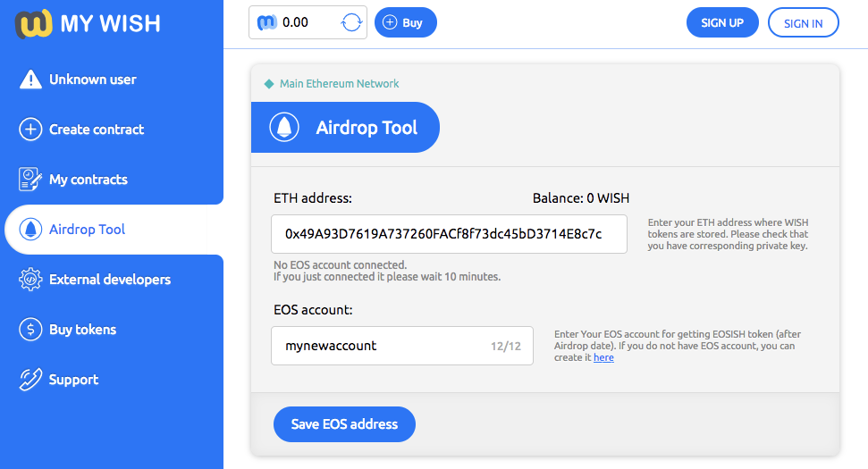
Task: Focus the ETH address input field
Action: (449, 234)
